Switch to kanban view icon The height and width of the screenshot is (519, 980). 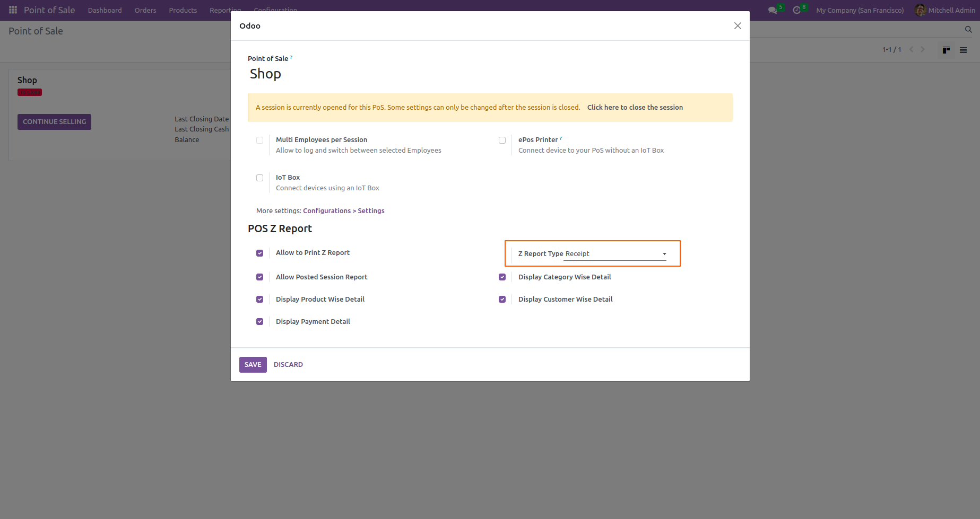pos(946,50)
